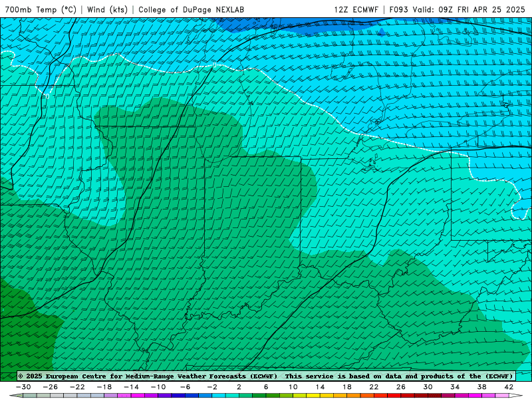Click the '−14' color scale label

(131, 387)
